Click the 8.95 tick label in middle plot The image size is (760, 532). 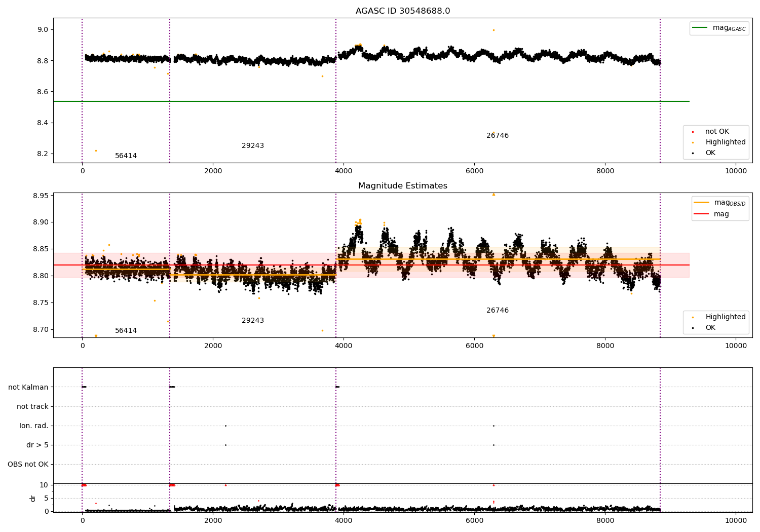[x=41, y=196]
